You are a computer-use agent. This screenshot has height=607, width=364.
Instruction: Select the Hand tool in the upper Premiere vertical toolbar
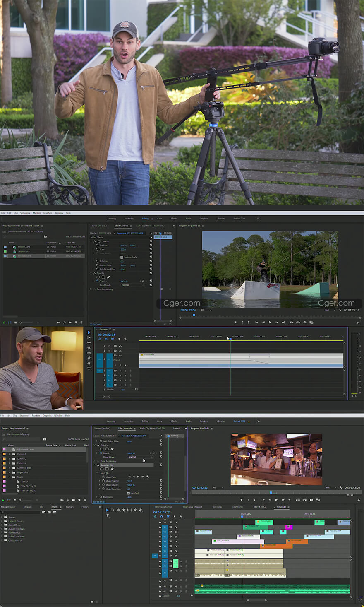[x=89, y=364]
